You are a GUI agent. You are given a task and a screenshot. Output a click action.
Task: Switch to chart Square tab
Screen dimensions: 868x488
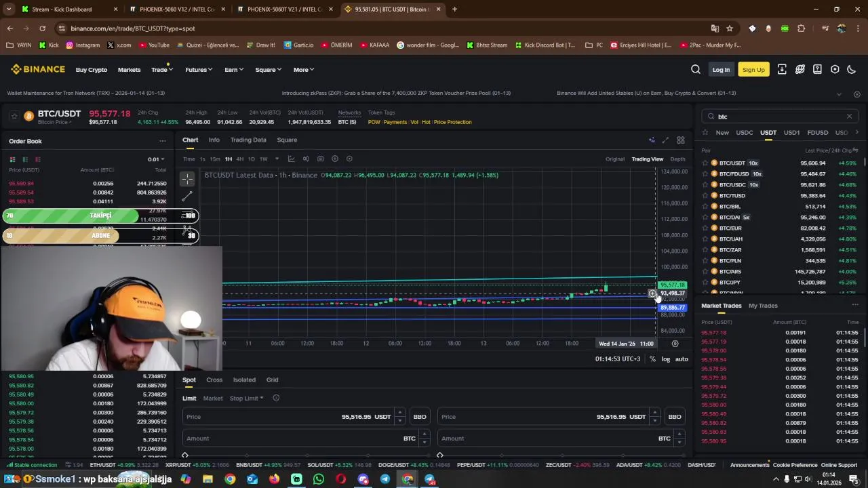pos(287,140)
